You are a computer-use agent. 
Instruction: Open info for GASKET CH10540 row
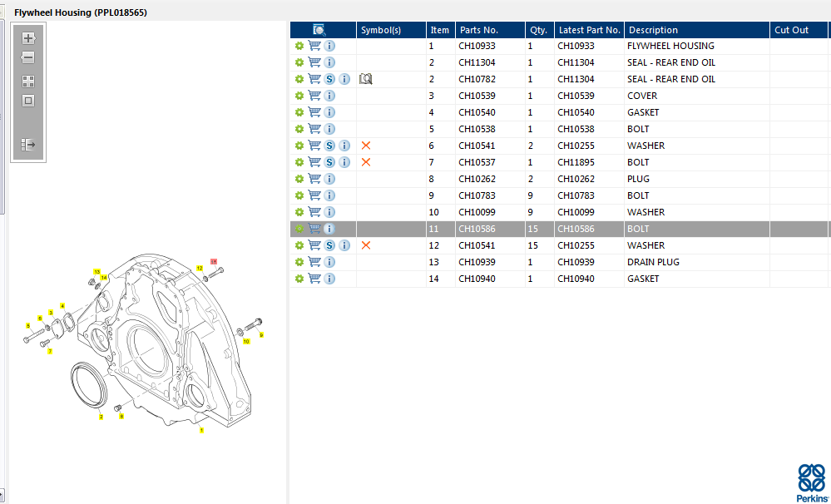pyautogui.click(x=329, y=112)
